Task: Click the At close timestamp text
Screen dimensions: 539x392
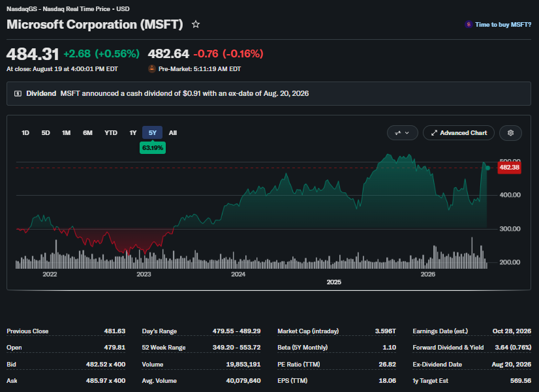Action: pos(62,68)
